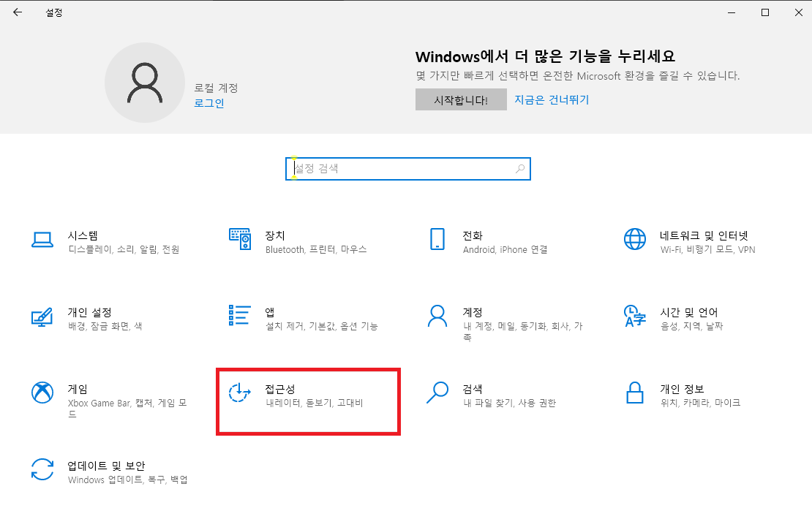The height and width of the screenshot is (519, 812).
Task: Click the 로그인 link
Action: coord(209,103)
